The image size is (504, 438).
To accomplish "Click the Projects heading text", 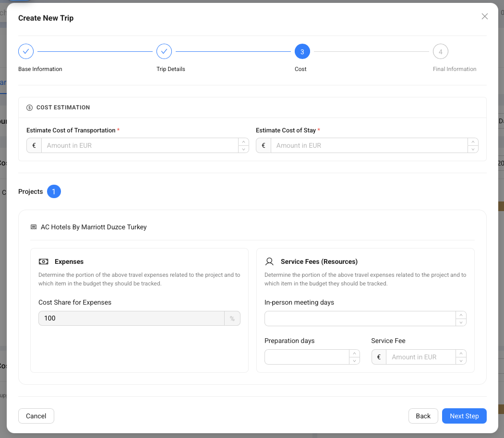I will click(x=31, y=191).
